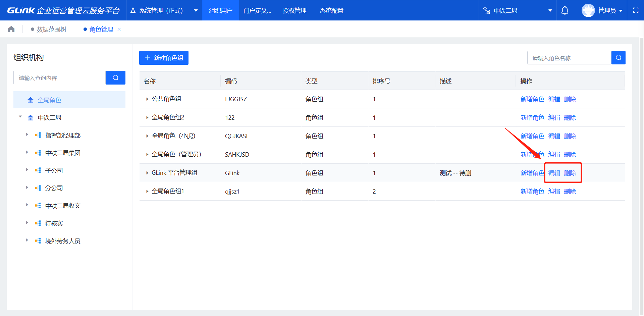
Task: Select the 角色管理 tab
Action: [101, 30]
